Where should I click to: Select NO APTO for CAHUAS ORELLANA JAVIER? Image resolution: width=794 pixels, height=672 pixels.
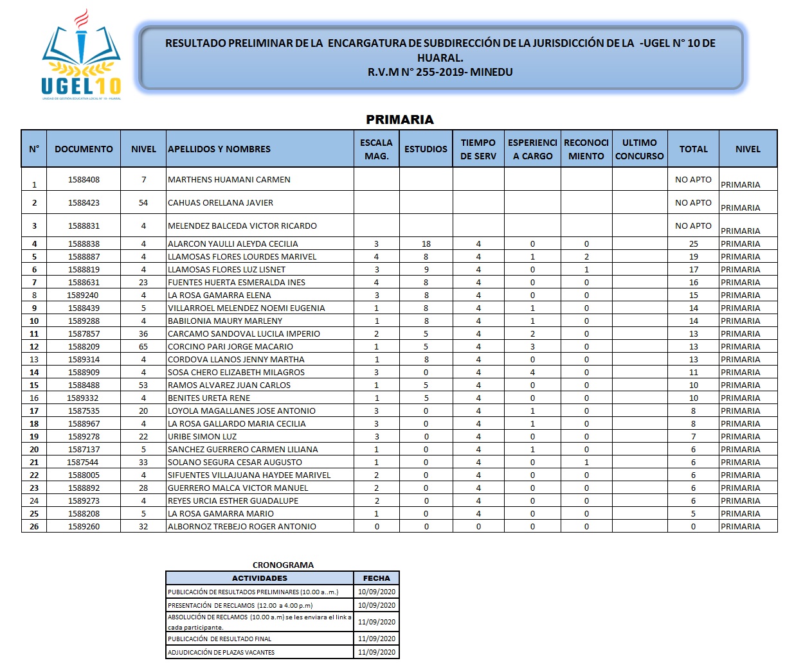693,203
